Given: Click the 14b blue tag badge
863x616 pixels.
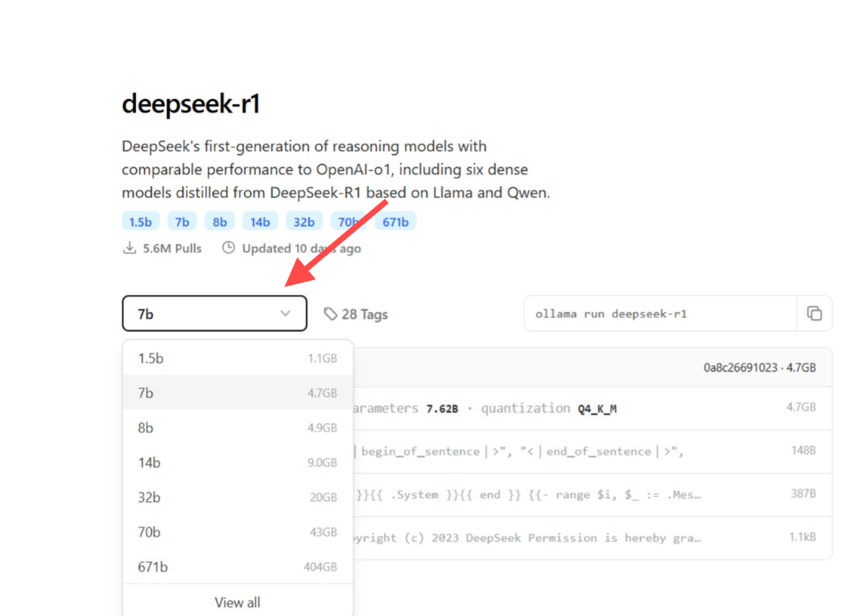Looking at the screenshot, I should (260, 222).
